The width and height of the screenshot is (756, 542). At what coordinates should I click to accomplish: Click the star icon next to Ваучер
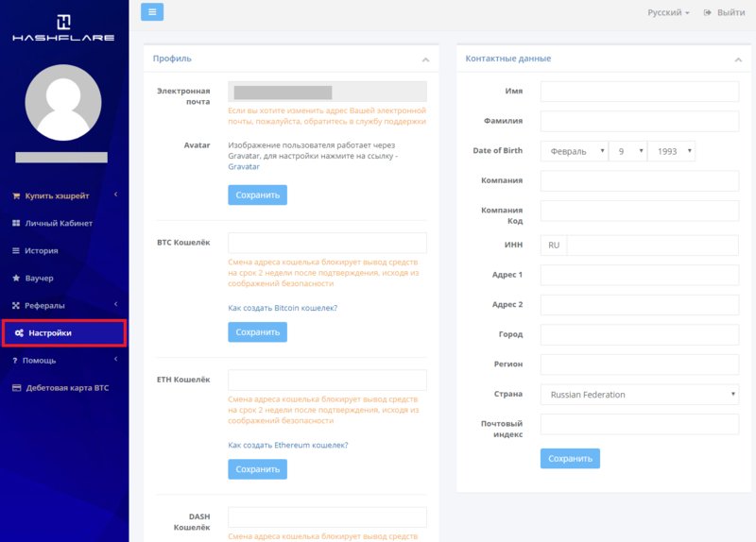16,279
